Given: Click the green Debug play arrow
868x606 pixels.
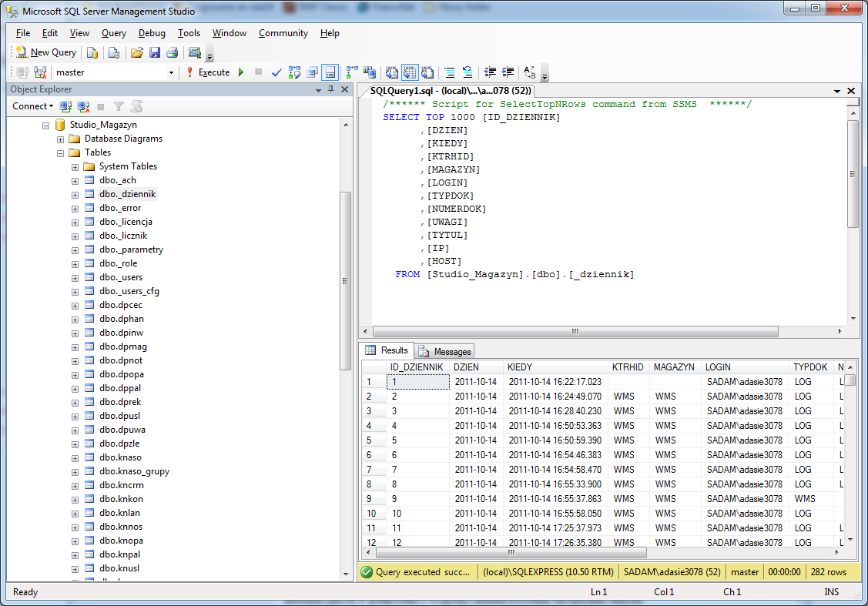Looking at the screenshot, I should 241,72.
